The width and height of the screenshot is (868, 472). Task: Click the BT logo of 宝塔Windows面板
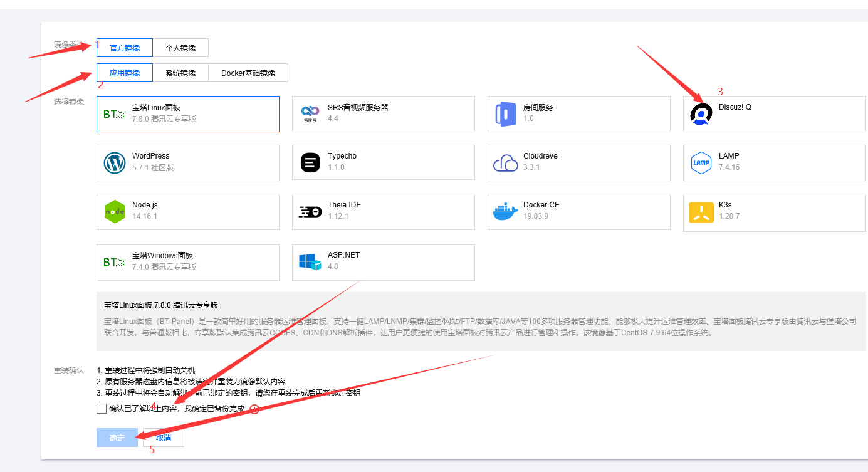[x=115, y=262]
